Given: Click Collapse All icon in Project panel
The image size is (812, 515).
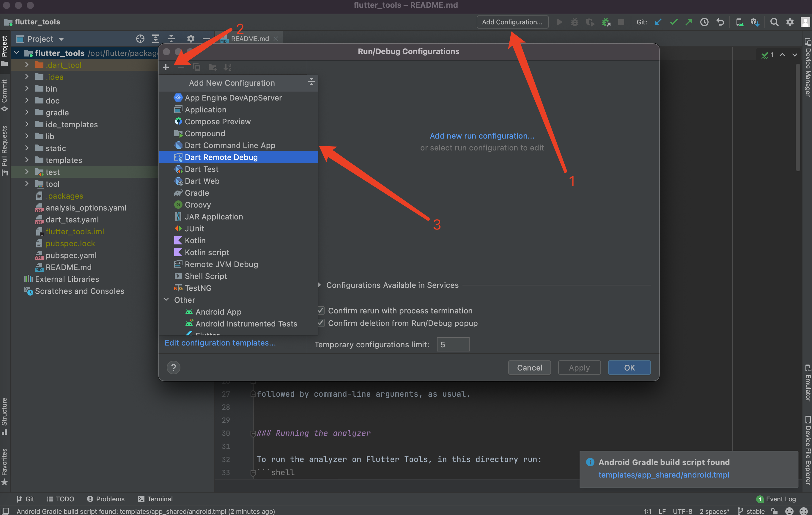Looking at the screenshot, I should pos(171,39).
